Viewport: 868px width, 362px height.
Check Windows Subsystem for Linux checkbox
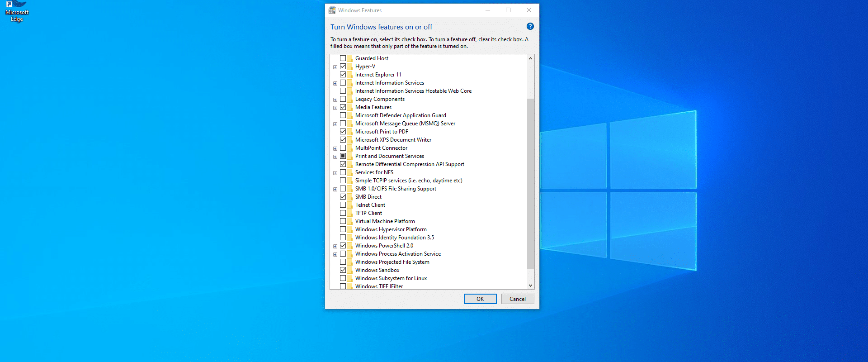pos(343,278)
